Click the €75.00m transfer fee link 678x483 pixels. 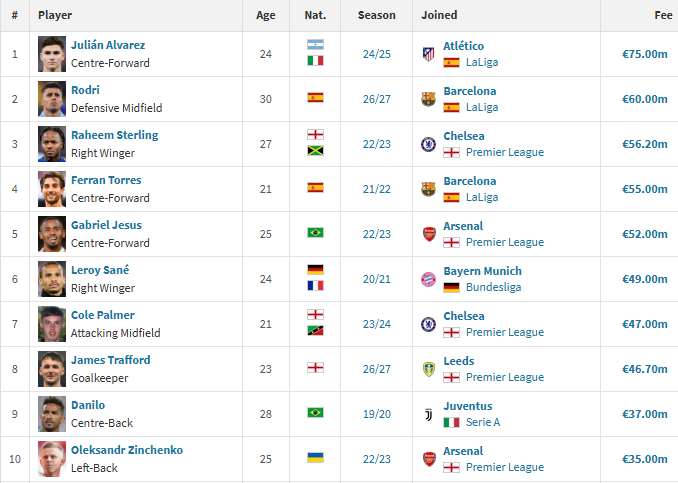tap(644, 54)
